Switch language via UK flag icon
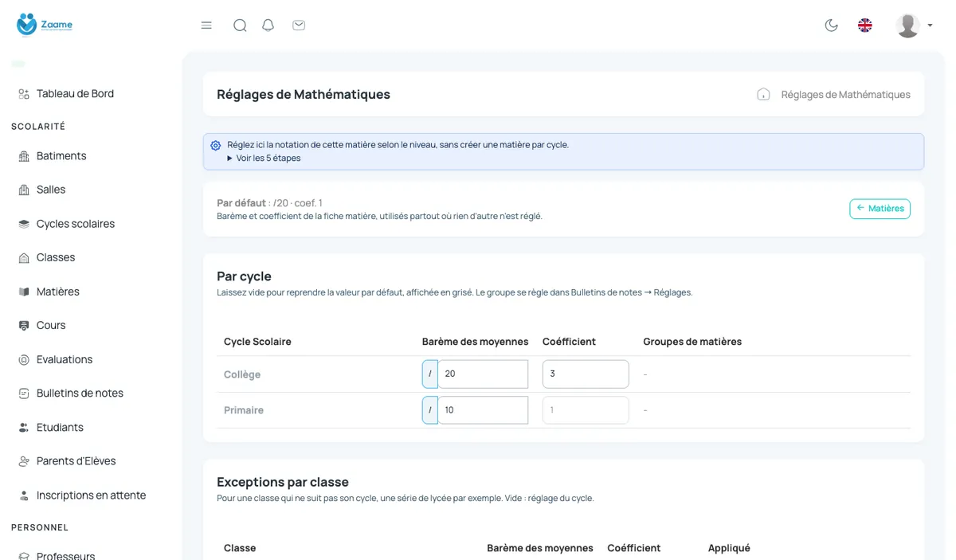The height and width of the screenshot is (560, 956). click(x=865, y=25)
